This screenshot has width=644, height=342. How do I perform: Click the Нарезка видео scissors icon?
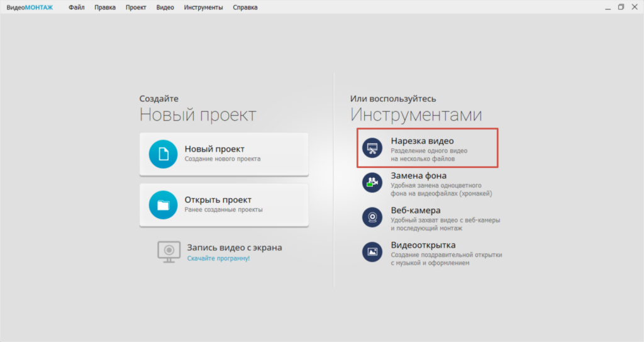(372, 148)
